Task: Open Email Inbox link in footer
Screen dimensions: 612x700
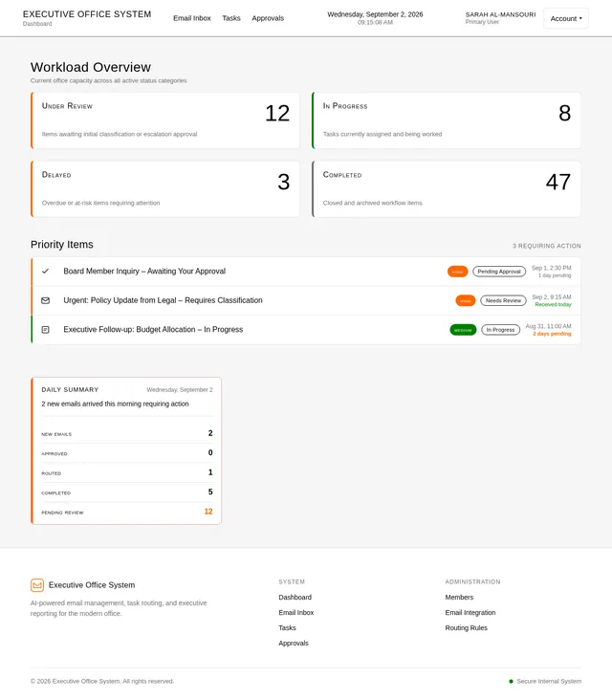Action: pyautogui.click(x=295, y=612)
